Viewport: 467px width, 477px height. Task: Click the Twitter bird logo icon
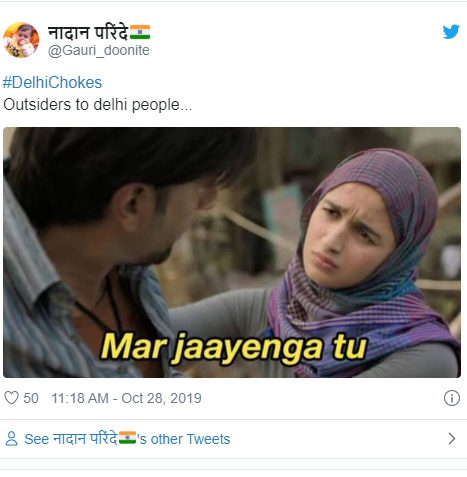click(451, 32)
